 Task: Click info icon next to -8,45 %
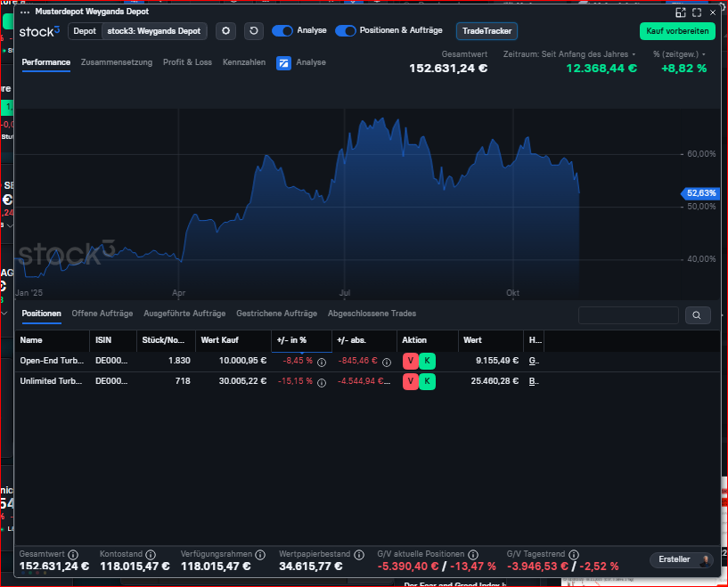[x=321, y=362]
